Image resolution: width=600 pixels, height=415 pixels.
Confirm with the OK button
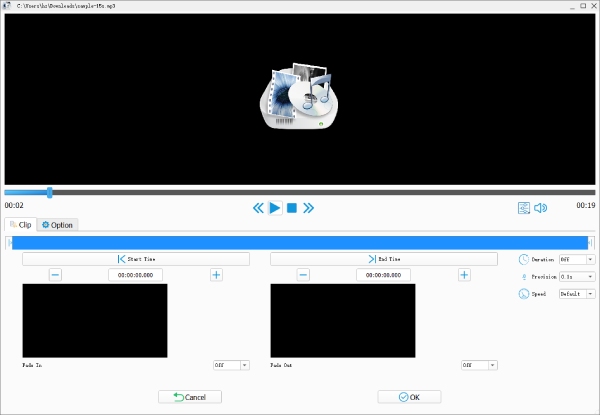tap(409, 397)
